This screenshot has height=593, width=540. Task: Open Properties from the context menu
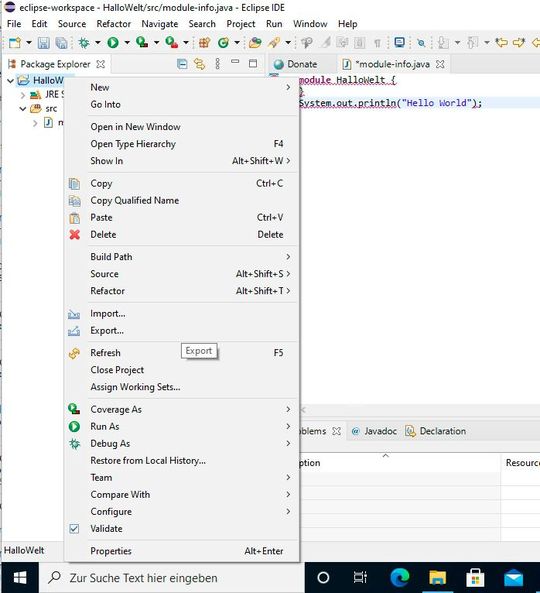click(x=182, y=551)
